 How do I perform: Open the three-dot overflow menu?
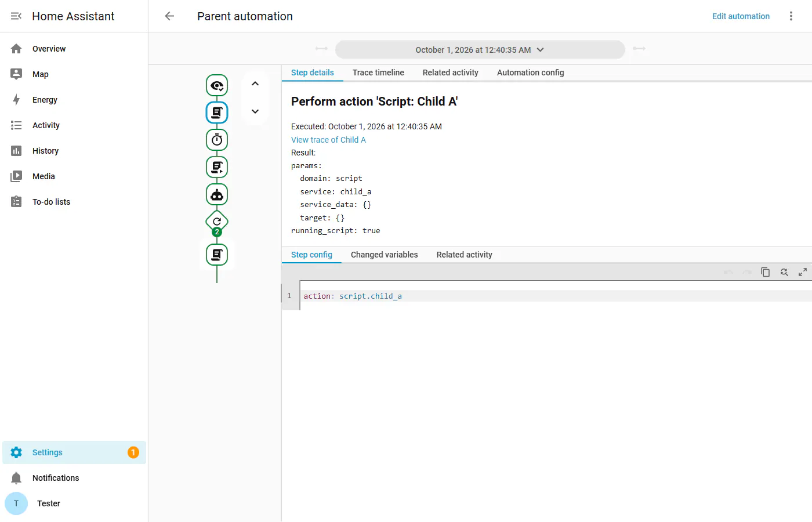[791, 16]
